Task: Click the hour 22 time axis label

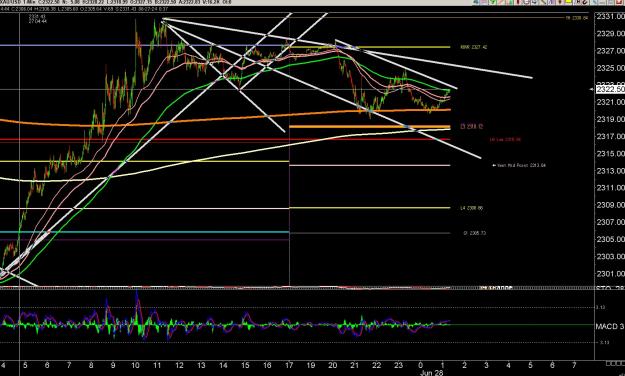Action: click(x=377, y=365)
